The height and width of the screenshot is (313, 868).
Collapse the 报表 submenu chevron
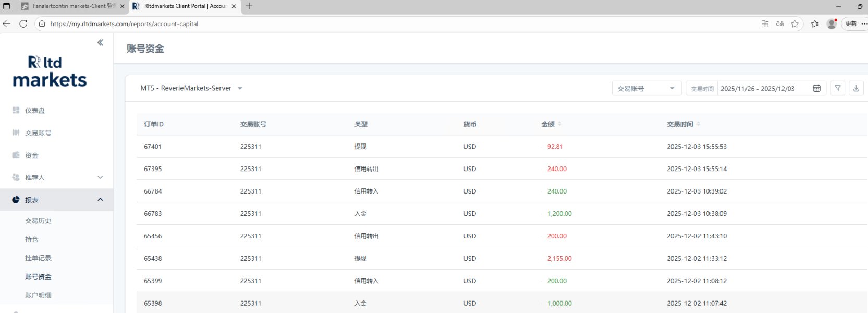point(100,200)
